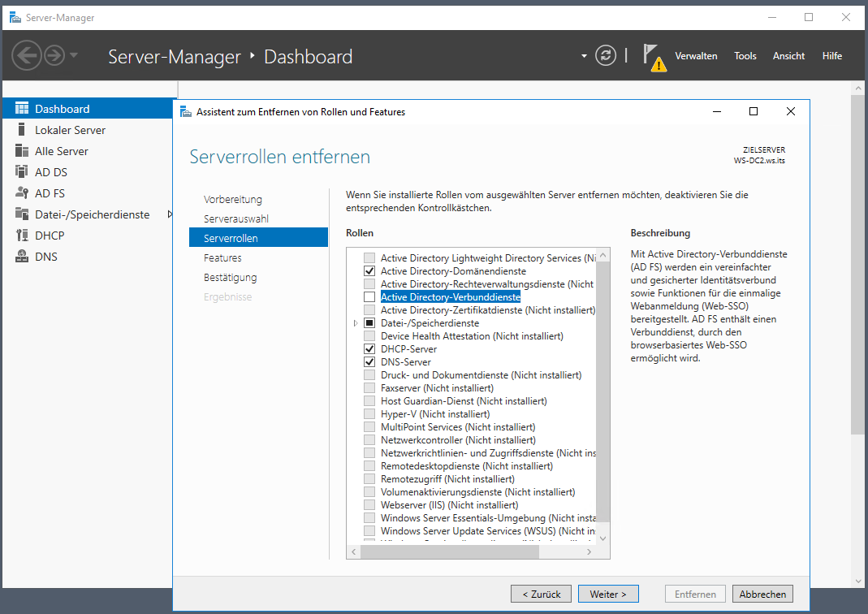Click the AD FS sidebar icon

(x=22, y=192)
